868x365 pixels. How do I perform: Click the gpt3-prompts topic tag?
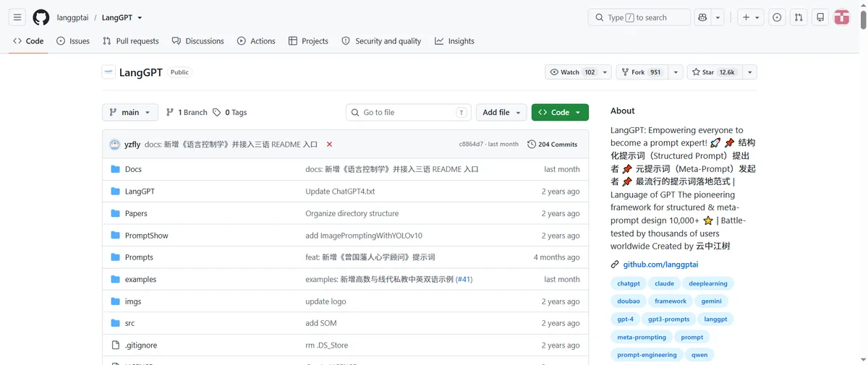(669, 319)
